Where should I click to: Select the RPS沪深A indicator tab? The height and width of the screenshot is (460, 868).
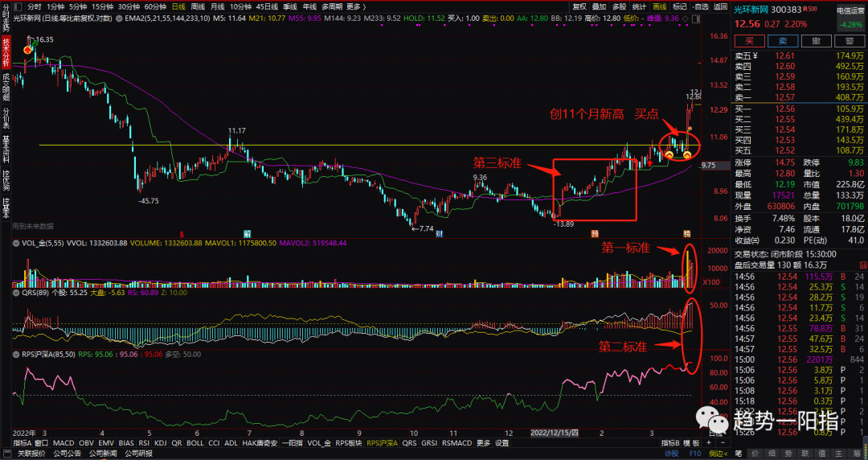click(x=382, y=443)
